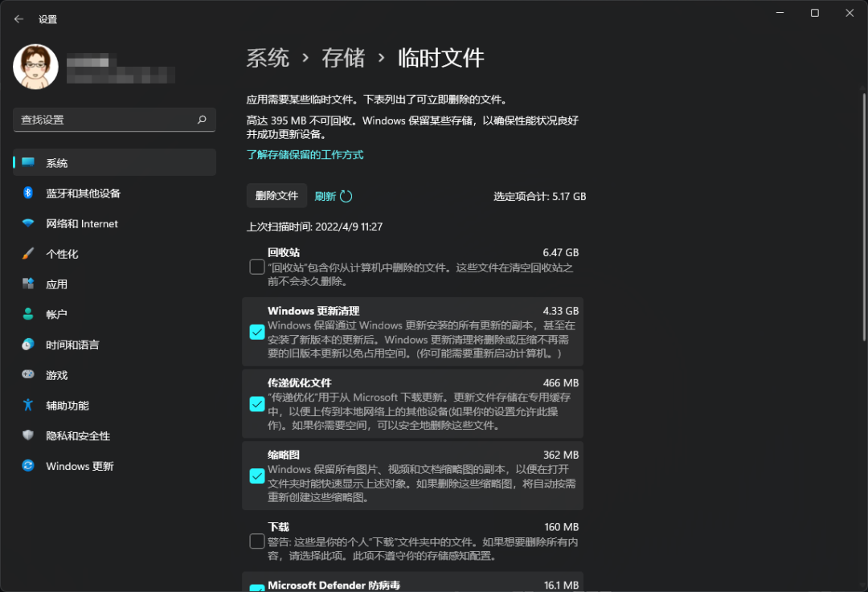The width and height of the screenshot is (868, 592).
Task: Click the 6.47 GB size value
Action: 561,253
